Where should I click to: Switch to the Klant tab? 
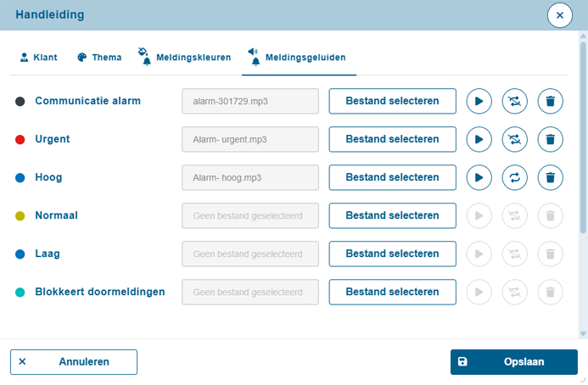point(39,58)
